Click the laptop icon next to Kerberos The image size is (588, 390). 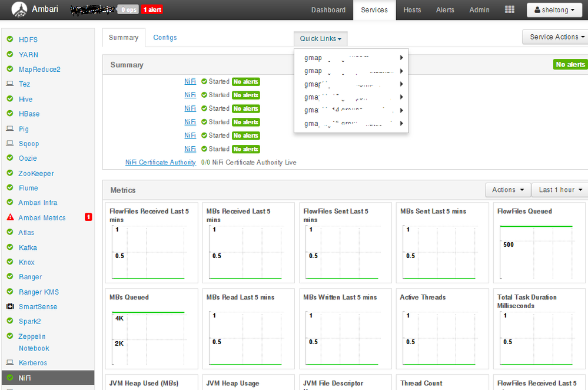point(10,362)
